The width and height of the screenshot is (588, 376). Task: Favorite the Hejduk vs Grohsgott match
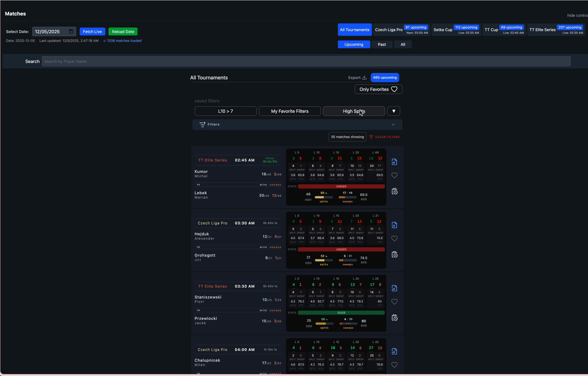coord(394,239)
